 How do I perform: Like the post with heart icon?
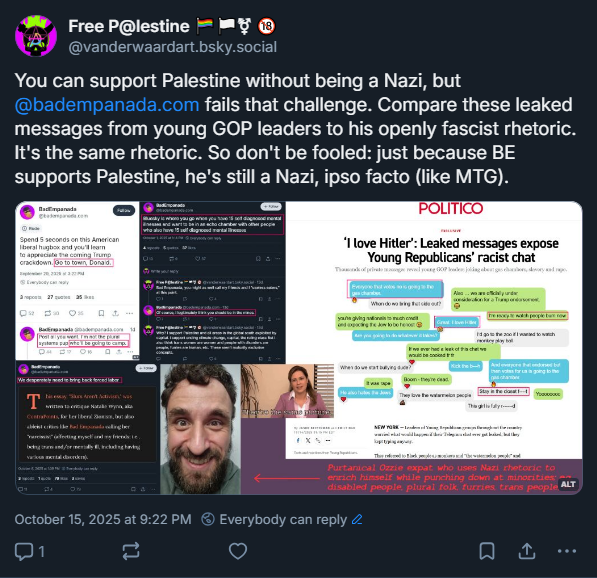pos(238,551)
